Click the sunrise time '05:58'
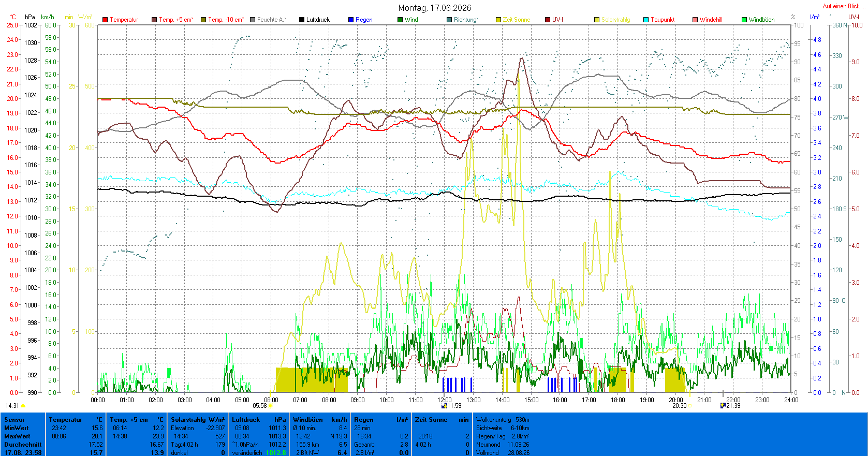 coord(260,406)
